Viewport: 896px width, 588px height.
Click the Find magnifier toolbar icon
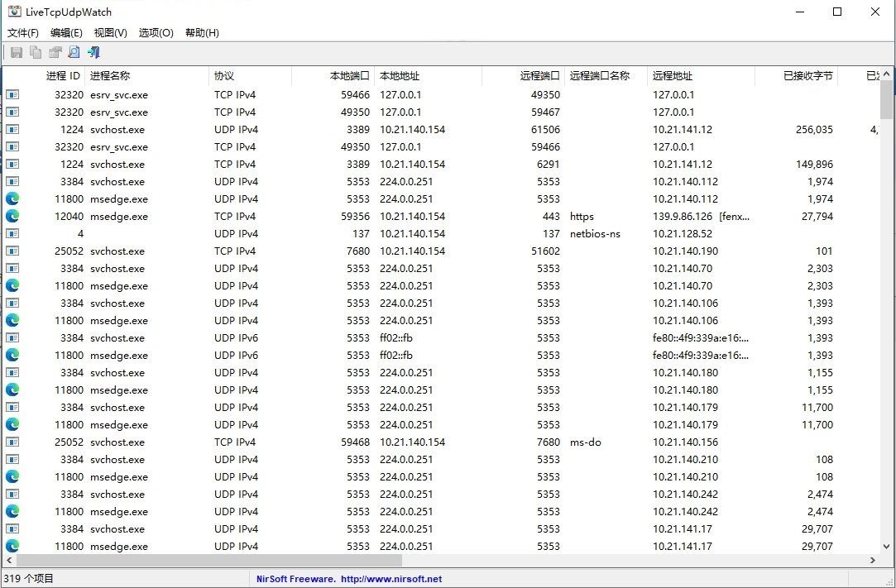point(74,53)
